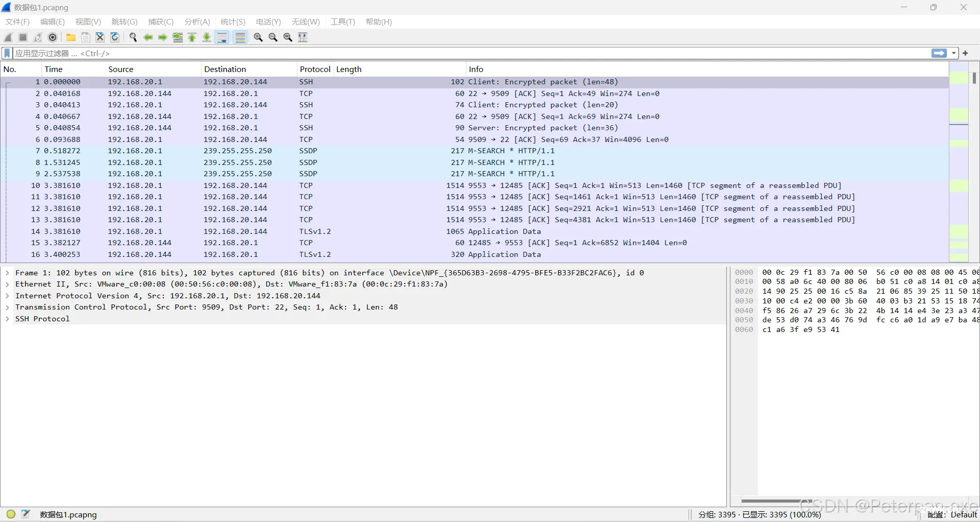Viewport: 980px width, 522px height.
Task: Open the 电话(Y) menu
Action: 268,22
